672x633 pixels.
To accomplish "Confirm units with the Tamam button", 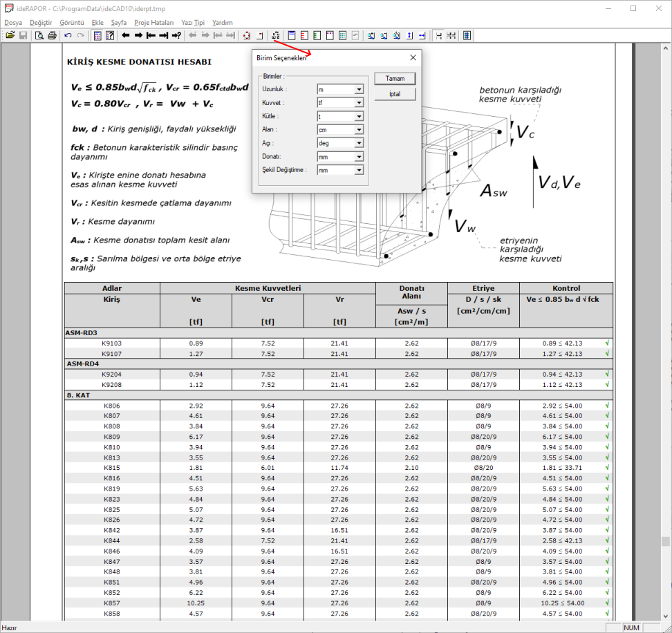I will tap(395, 79).
